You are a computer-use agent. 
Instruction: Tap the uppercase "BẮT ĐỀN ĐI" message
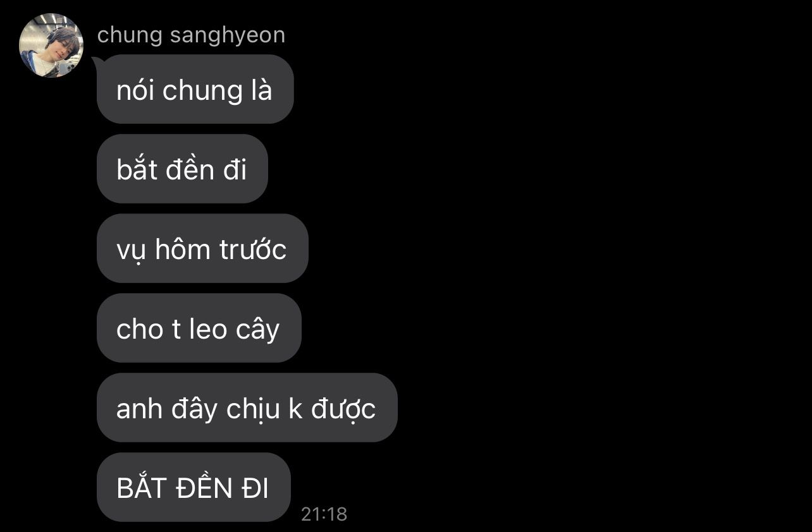click(194, 487)
